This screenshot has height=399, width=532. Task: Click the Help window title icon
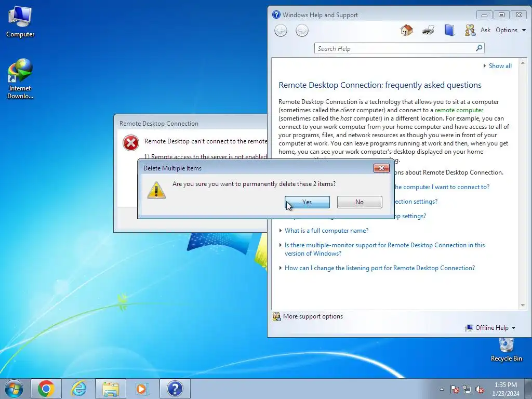point(276,15)
